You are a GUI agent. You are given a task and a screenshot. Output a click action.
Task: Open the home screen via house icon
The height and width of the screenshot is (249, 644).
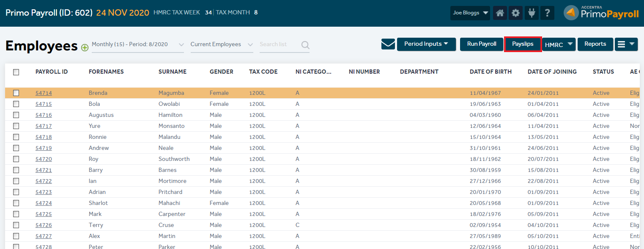[x=499, y=13]
